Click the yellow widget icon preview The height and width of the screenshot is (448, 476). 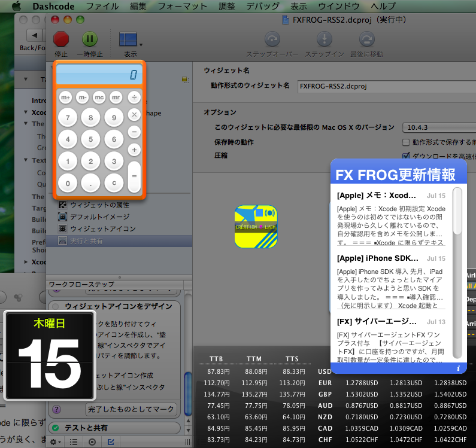point(256,226)
